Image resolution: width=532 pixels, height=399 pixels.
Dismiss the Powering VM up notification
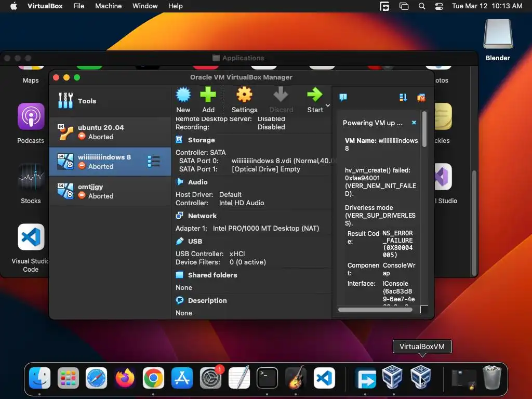[x=414, y=123]
